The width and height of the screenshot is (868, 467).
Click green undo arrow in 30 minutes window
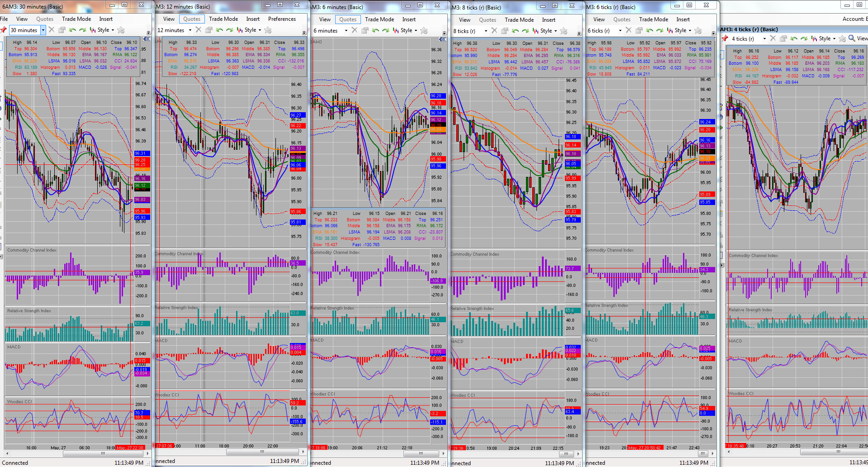point(72,30)
